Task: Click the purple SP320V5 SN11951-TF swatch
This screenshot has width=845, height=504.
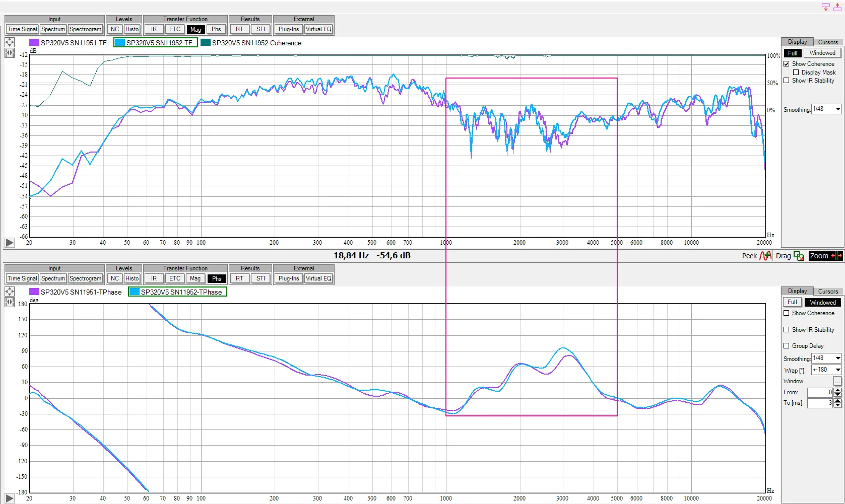Action: (x=34, y=43)
